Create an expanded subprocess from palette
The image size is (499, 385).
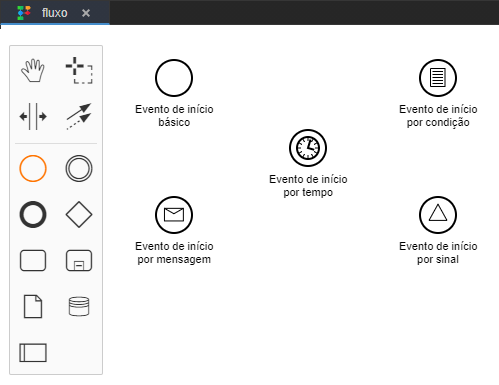(79, 260)
